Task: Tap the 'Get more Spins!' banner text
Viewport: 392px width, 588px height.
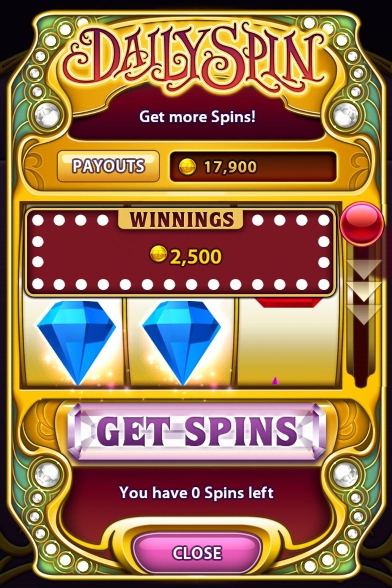Action: (197, 117)
